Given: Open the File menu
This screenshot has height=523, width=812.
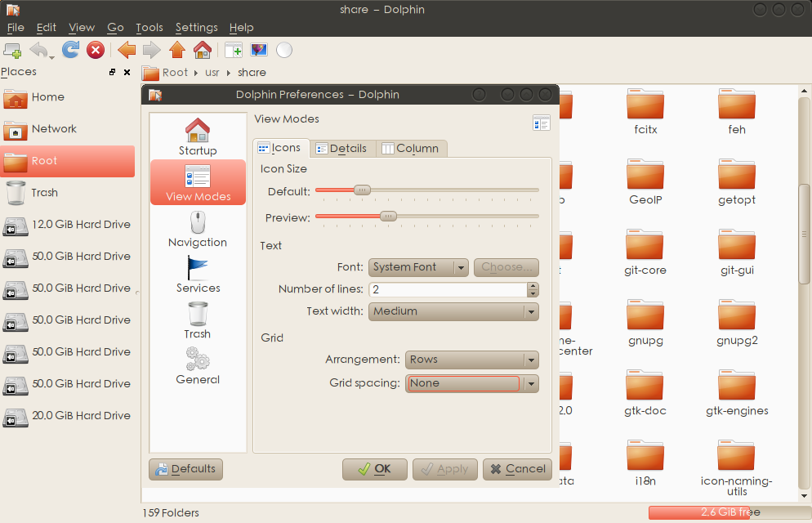Looking at the screenshot, I should click(16, 28).
